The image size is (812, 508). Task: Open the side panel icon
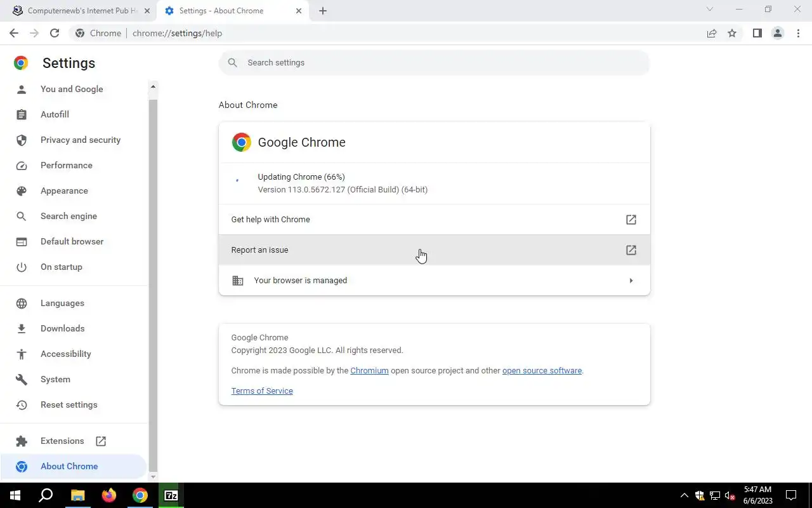click(x=757, y=33)
